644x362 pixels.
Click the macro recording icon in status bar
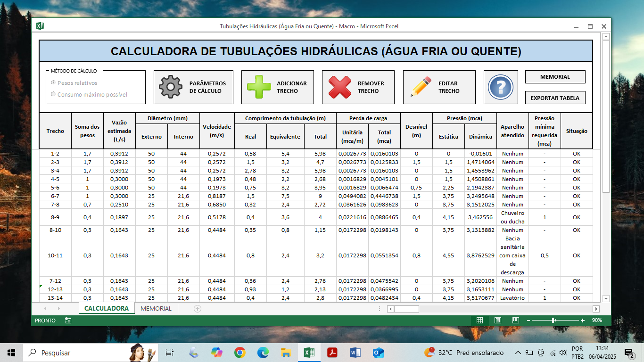click(68, 321)
